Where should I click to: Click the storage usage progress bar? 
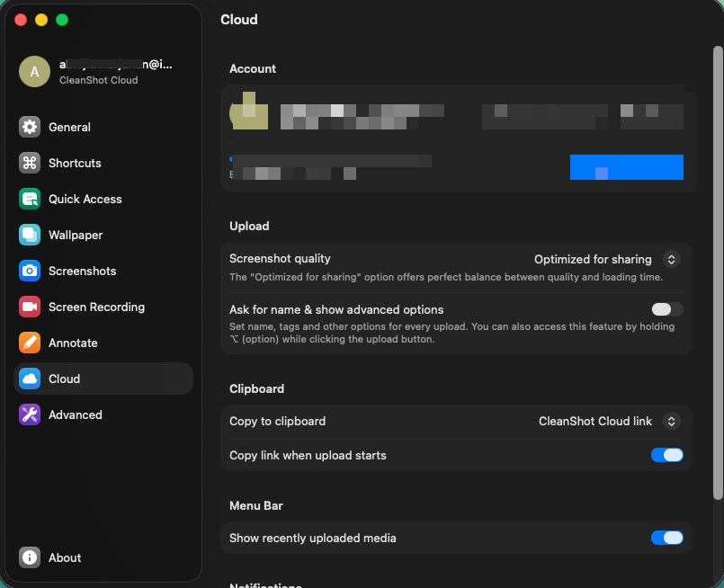click(331, 160)
